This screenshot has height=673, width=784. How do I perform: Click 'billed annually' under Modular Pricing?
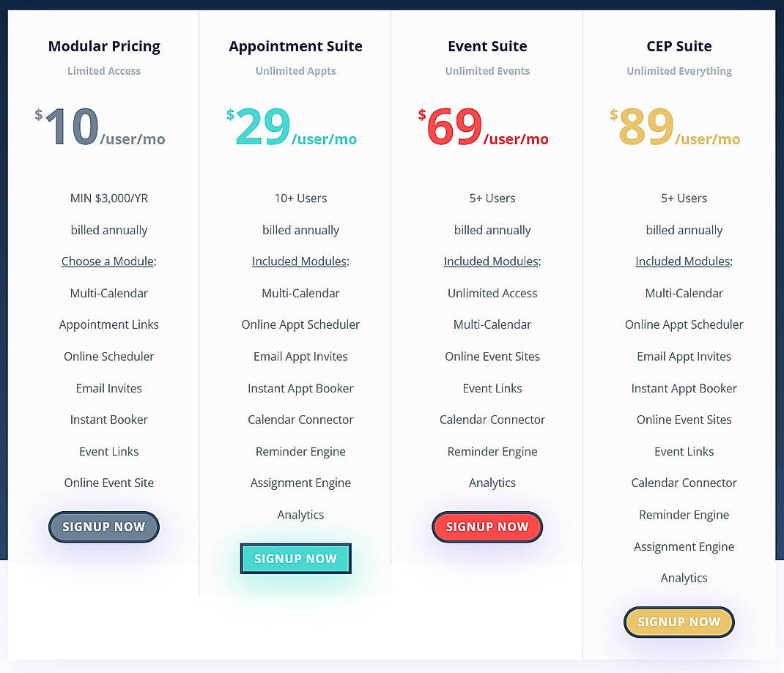[109, 230]
